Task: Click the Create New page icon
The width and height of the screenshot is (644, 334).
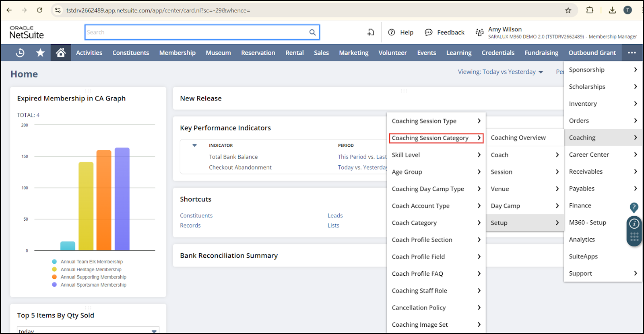Action: click(371, 33)
